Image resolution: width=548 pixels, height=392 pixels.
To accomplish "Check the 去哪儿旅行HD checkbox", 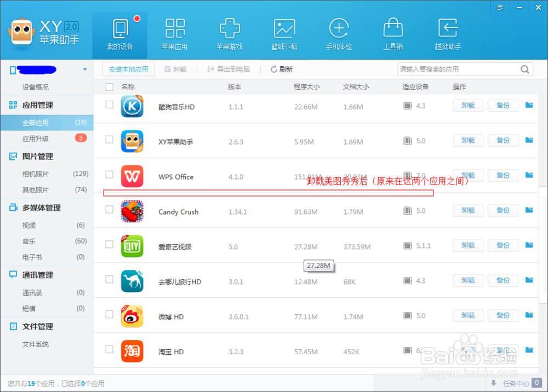I will point(110,279).
